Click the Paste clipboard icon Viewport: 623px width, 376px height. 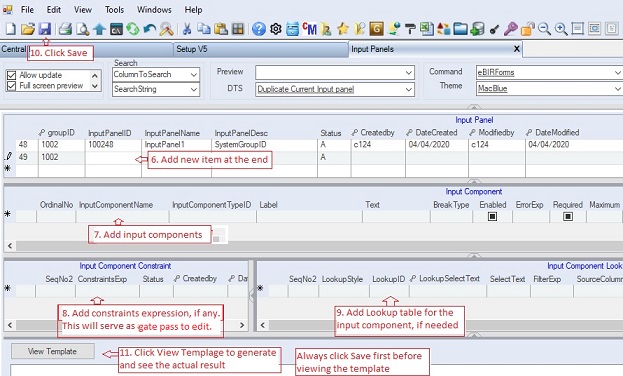click(221, 29)
